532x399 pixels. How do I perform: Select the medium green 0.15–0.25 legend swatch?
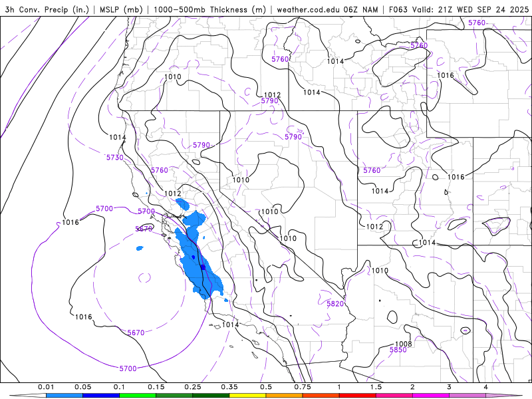[x=174, y=396]
